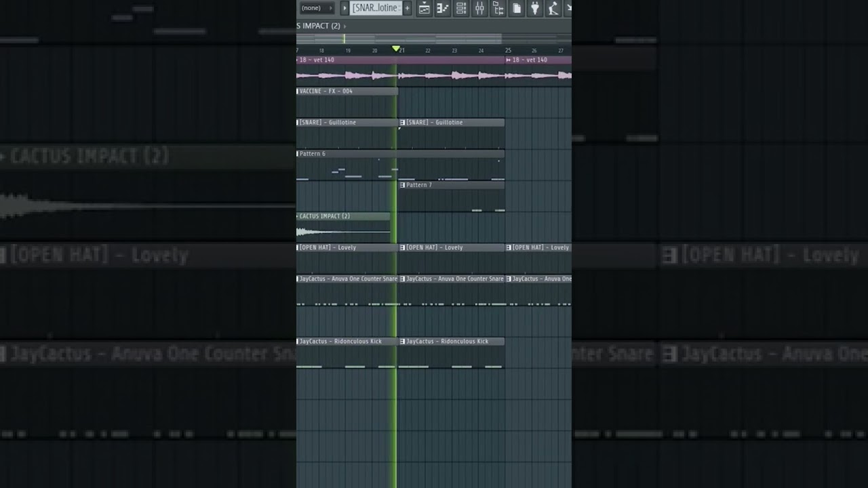Open menu icon of second Ridonculous Kick clip
This screenshot has height=488, width=868.
pyautogui.click(x=402, y=342)
